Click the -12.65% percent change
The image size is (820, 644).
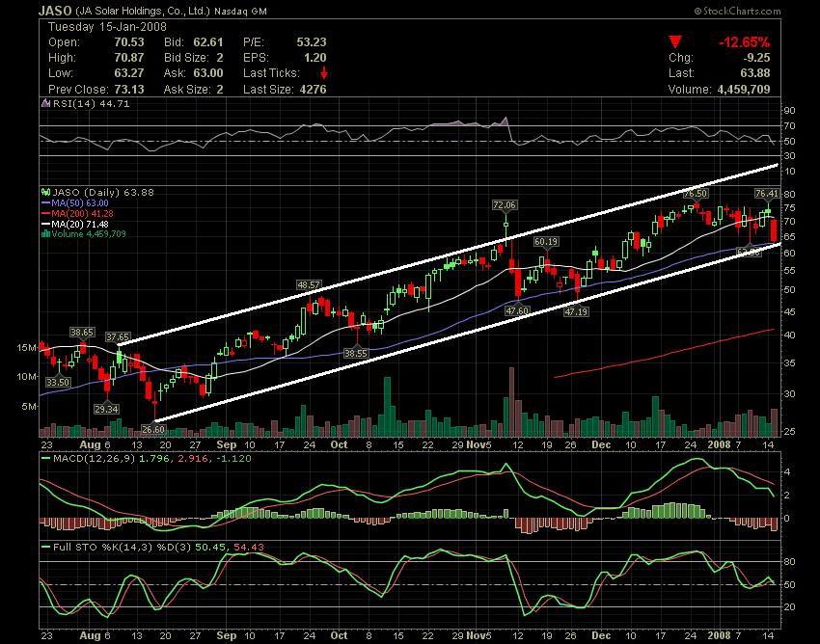(x=744, y=41)
